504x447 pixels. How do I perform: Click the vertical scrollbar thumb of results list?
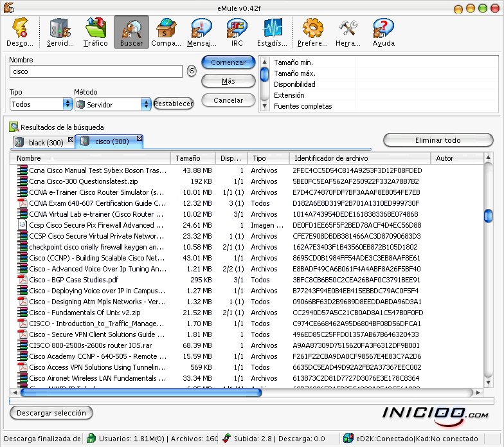pyautogui.click(x=489, y=215)
